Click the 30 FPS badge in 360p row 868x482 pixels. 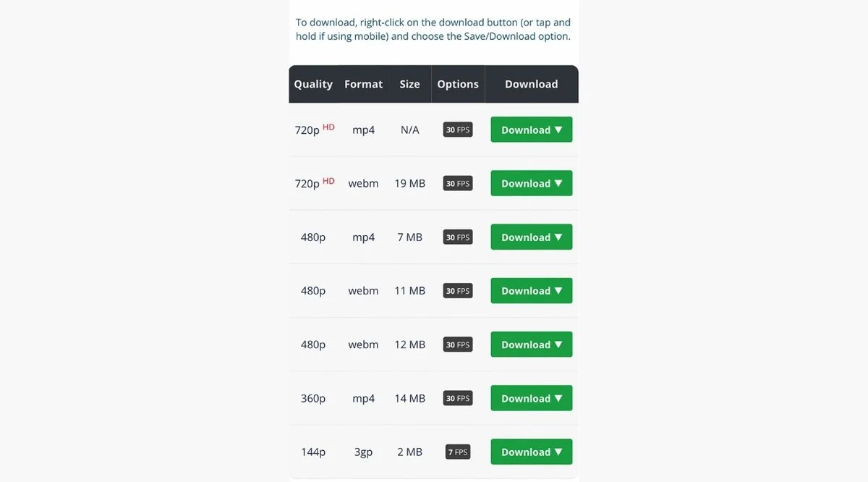[458, 398]
